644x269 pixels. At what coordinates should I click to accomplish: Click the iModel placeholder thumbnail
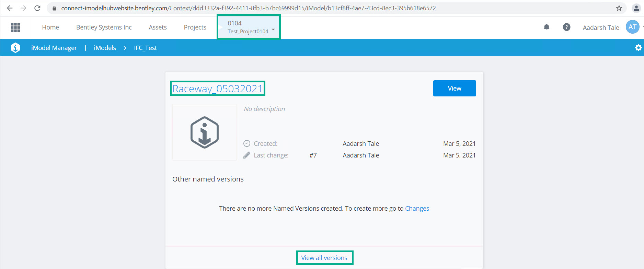[204, 132]
